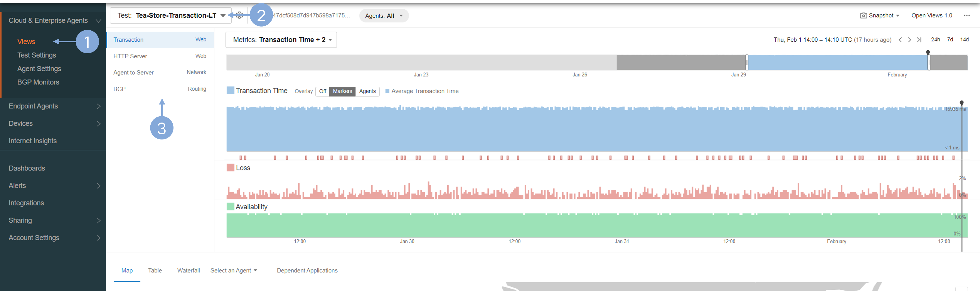This screenshot has width=980, height=291.
Task: Click the Snapshot camera icon
Action: tap(864, 16)
